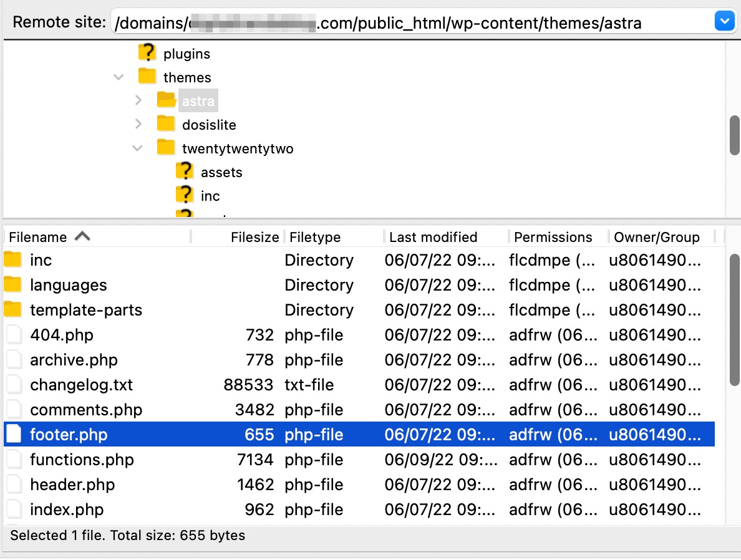Click the Filename column header label
741x560 pixels.
pos(38,237)
